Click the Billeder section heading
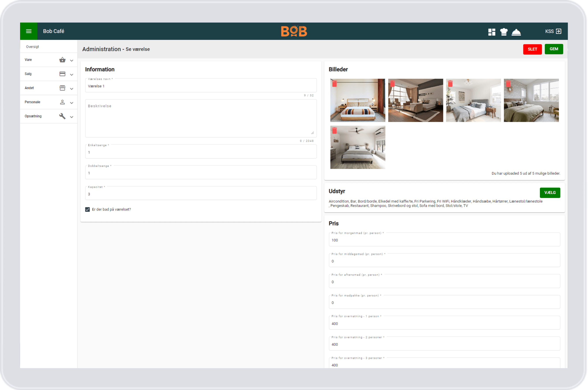This screenshot has height=390, width=588. click(x=338, y=69)
